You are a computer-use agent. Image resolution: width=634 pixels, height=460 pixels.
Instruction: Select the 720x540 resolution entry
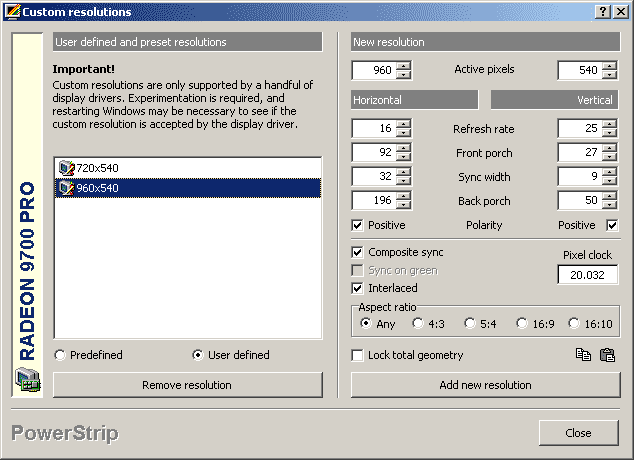click(188, 168)
